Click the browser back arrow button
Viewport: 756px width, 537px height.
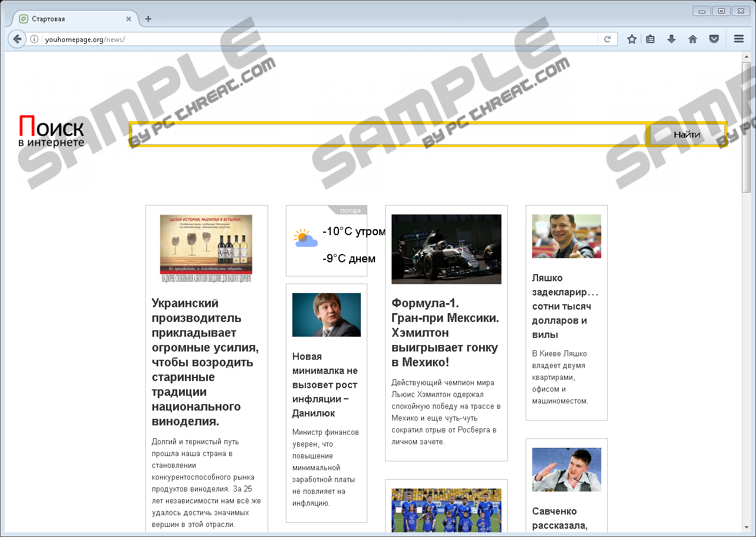pyautogui.click(x=17, y=39)
